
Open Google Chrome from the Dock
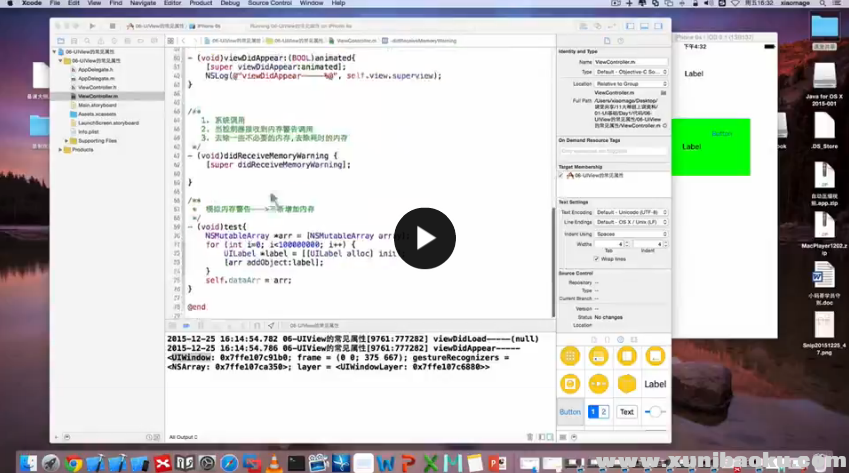[x=74, y=463]
